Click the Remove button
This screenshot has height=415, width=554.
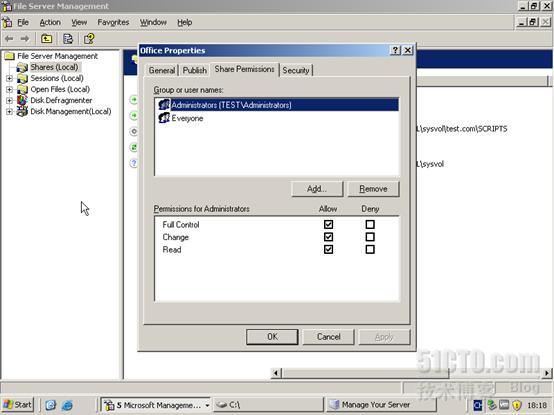pos(373,189)
